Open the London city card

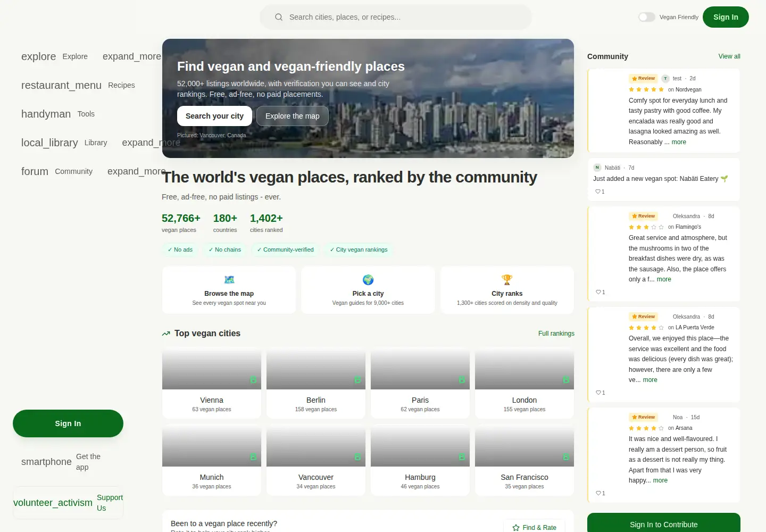524,384
